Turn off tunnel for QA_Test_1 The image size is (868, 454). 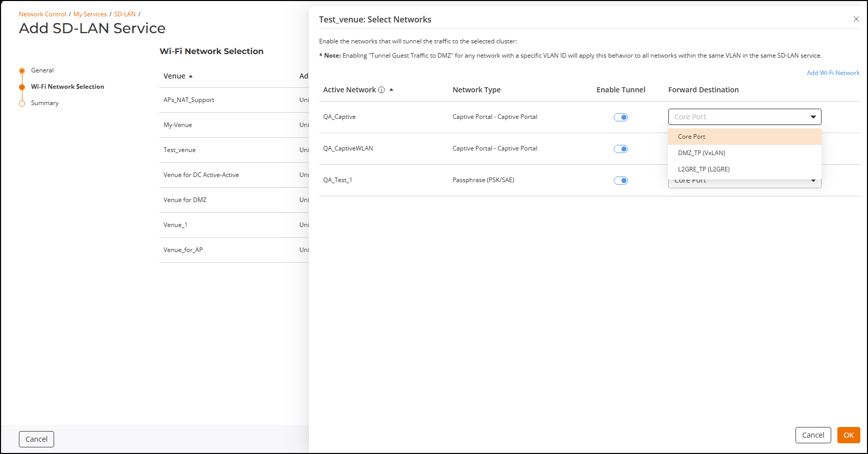point(620,181)
